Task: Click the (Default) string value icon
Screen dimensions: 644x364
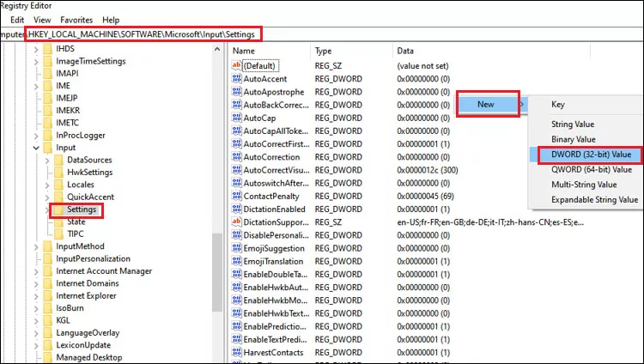Action: [237, 65]
